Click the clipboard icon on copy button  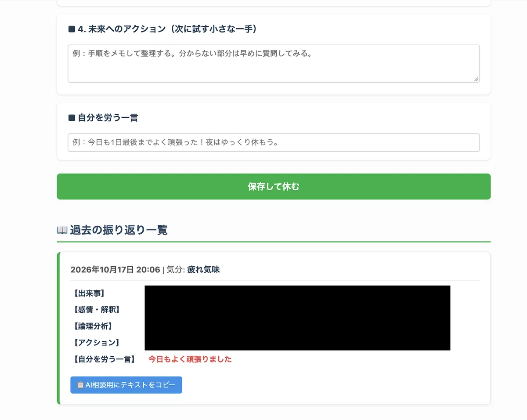point(80,385)
